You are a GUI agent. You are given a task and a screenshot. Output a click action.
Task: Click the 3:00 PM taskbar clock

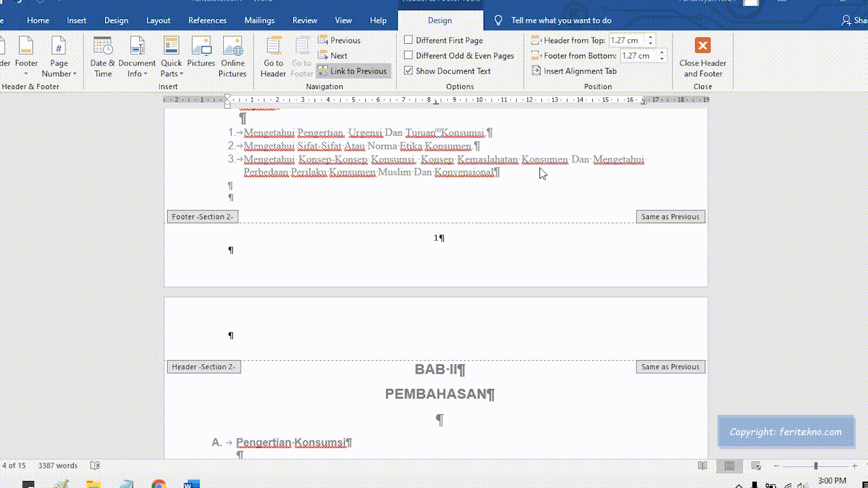[832, 481]
